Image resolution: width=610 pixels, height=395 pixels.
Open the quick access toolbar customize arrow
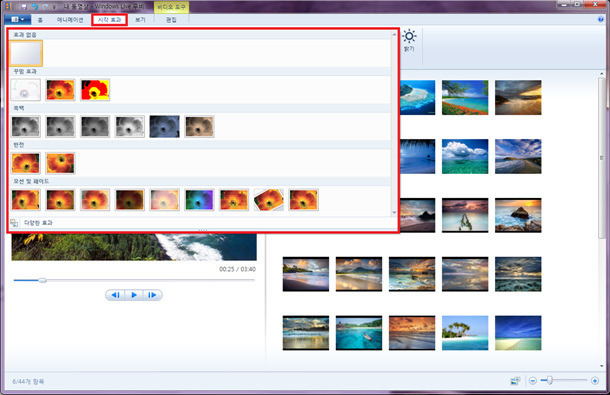(54, 7)
